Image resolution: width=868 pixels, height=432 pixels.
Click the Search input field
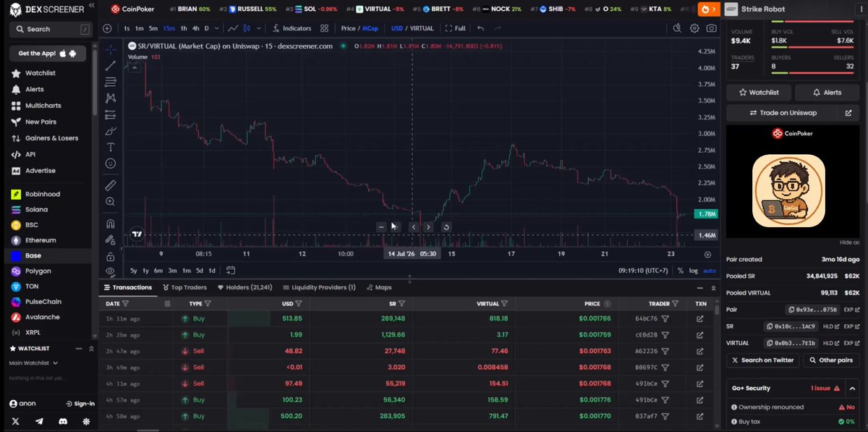[49, 30]
